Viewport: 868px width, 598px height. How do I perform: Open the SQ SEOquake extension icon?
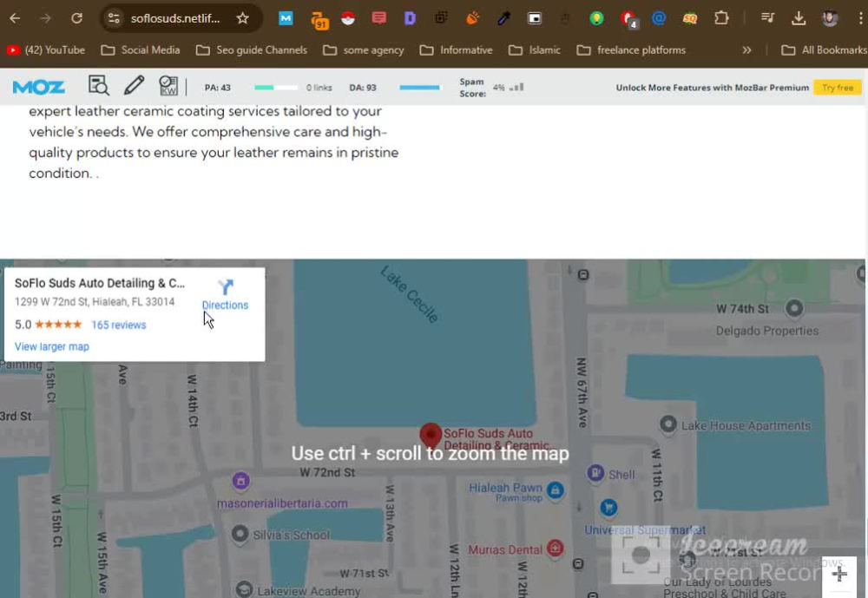click(690, 18)
